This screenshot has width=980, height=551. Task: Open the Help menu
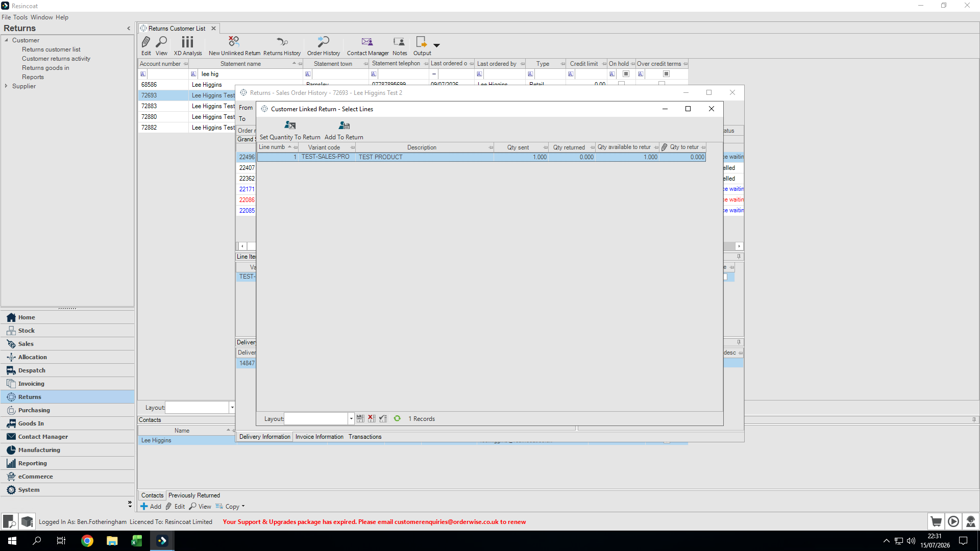pos(62,17)
